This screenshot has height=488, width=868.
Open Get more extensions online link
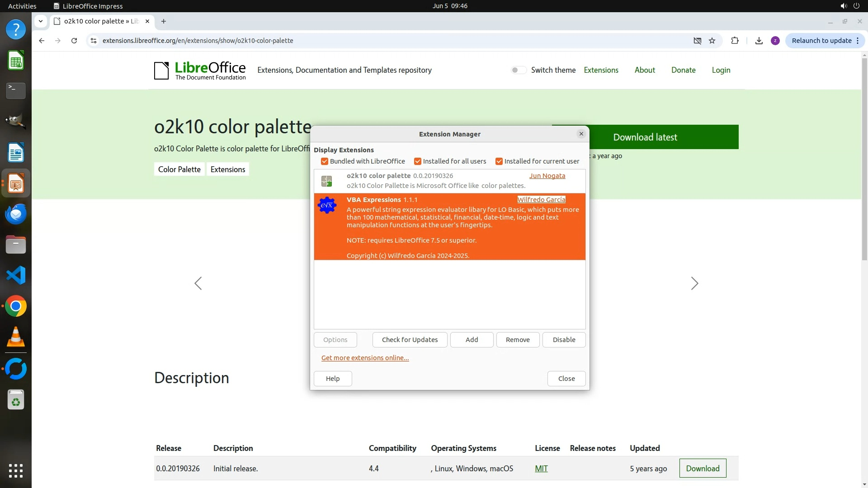[365, 358]
